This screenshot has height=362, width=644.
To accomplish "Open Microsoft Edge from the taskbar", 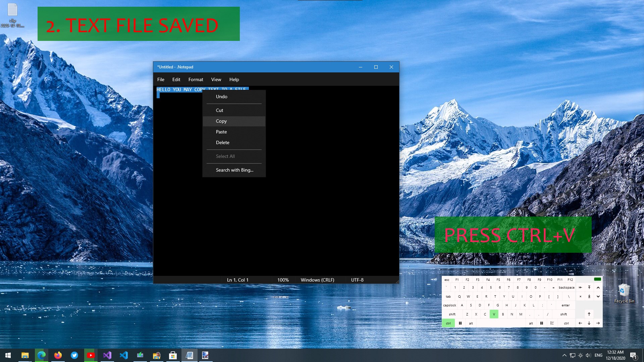I will point(41,355).
